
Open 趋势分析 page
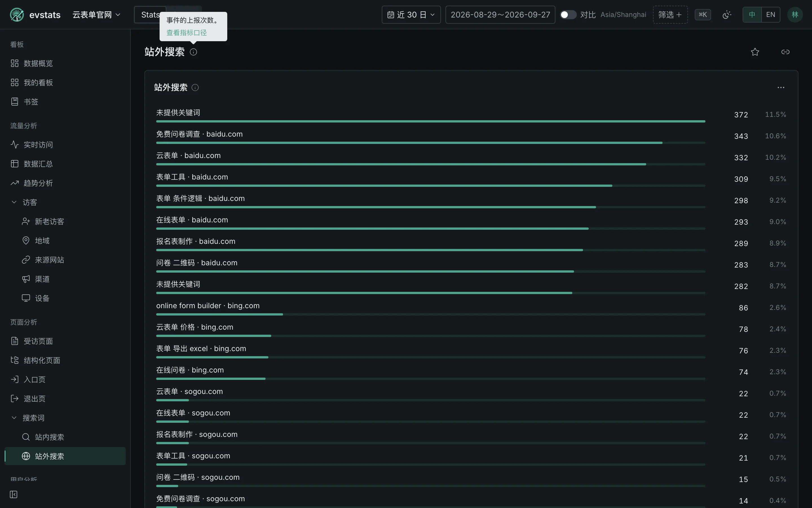pos(65,183)
